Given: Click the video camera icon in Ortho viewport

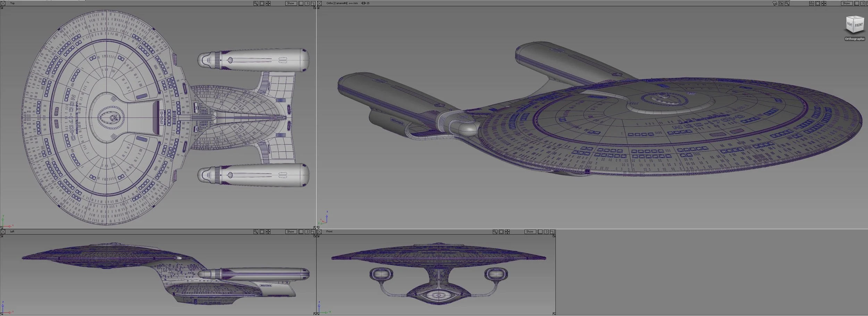Looking at the screenshot, I should pyautogui.click(x=781, y=3).
